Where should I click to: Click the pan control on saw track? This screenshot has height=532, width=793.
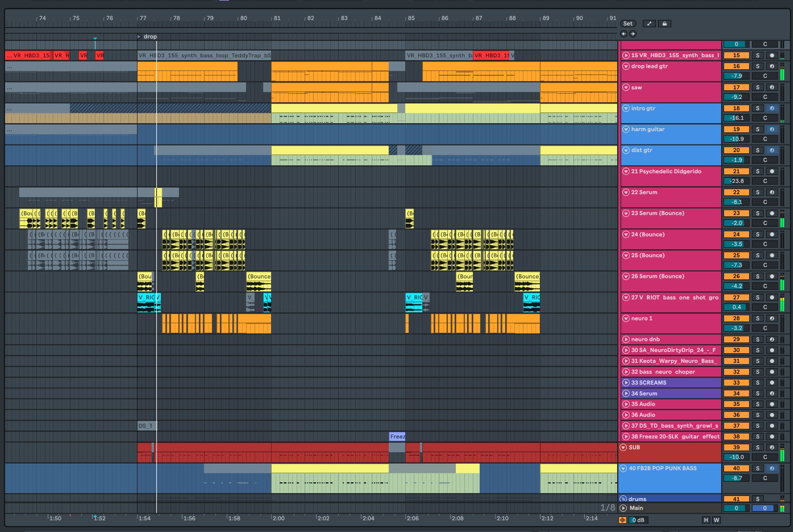(765, 97)
